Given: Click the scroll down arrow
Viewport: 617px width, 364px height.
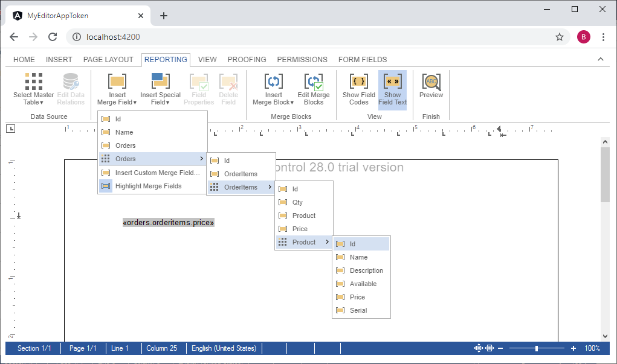Looking at the screenshot, I should (605, 336).
